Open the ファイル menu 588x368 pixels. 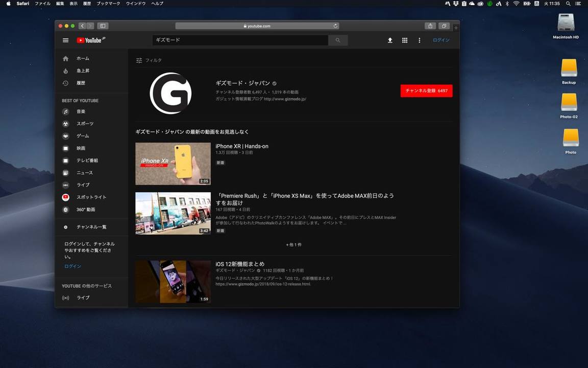[43, 4]
